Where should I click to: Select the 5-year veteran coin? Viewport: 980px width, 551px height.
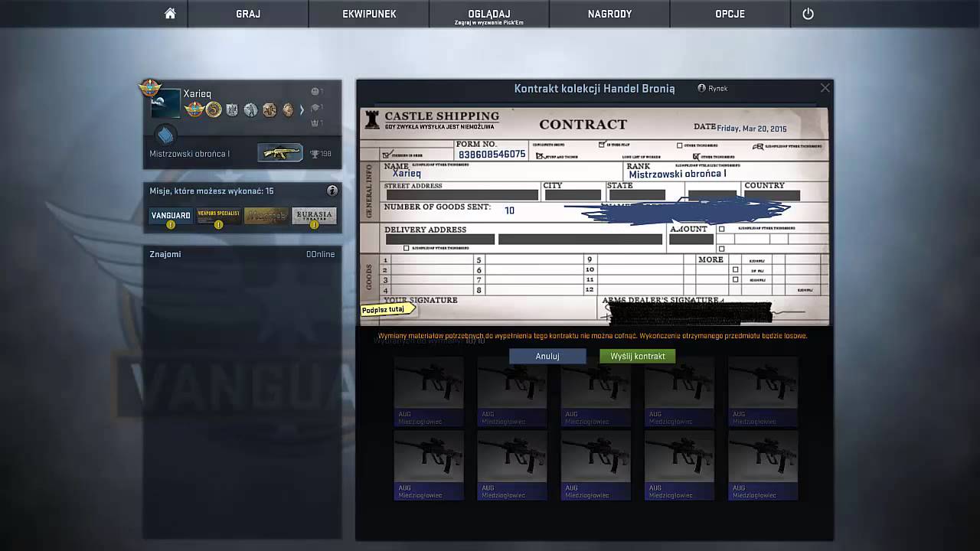point(214,110)
